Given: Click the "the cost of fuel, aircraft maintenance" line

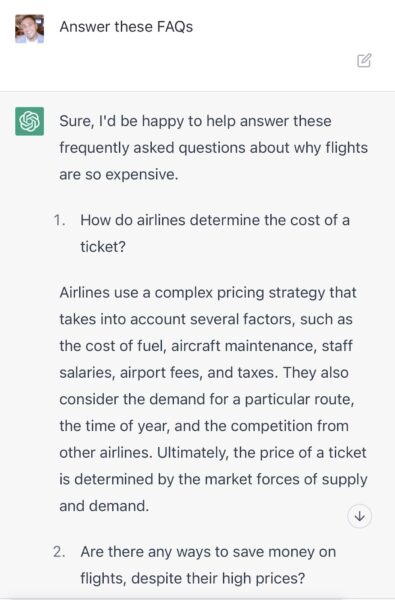Looking at the screenshot, I should (x=206, y=346).
